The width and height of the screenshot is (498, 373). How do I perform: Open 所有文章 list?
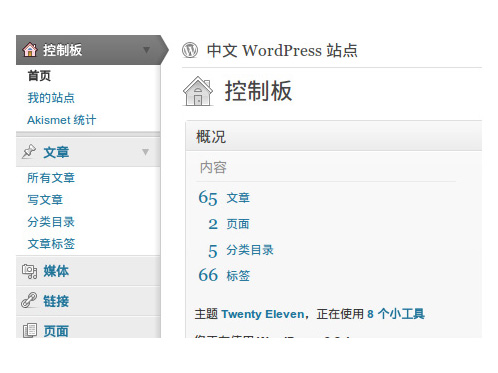(51, 178)
